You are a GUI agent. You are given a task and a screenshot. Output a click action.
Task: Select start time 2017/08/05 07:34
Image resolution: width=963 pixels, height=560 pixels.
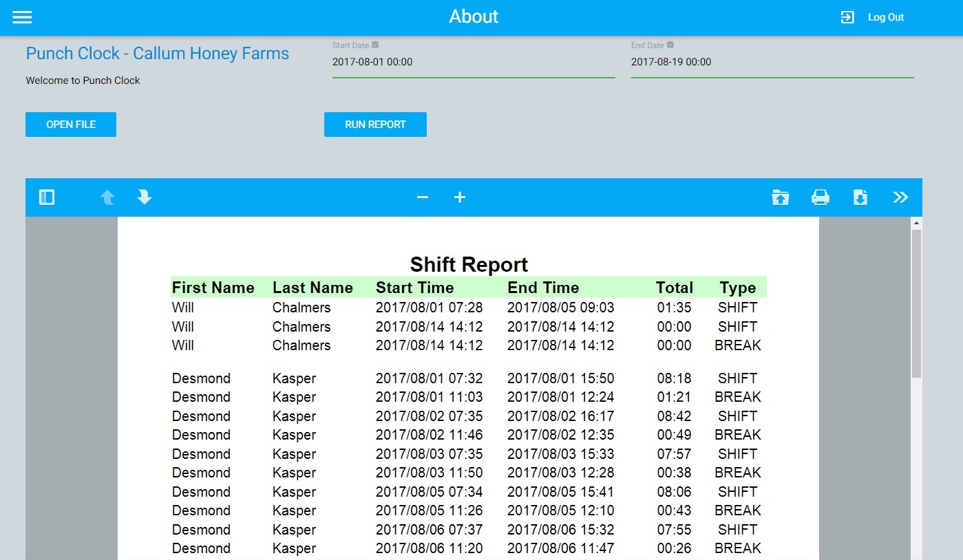429,492
